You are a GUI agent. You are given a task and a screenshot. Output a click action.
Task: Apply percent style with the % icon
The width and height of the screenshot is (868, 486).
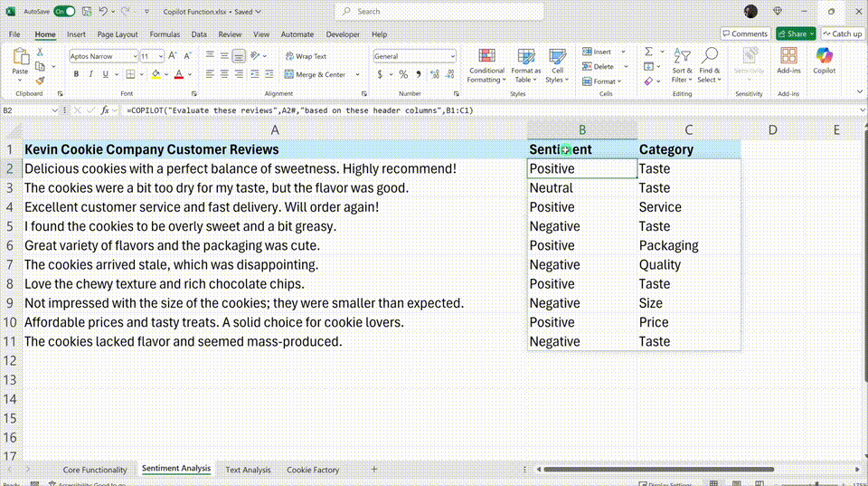coord(403,74)
